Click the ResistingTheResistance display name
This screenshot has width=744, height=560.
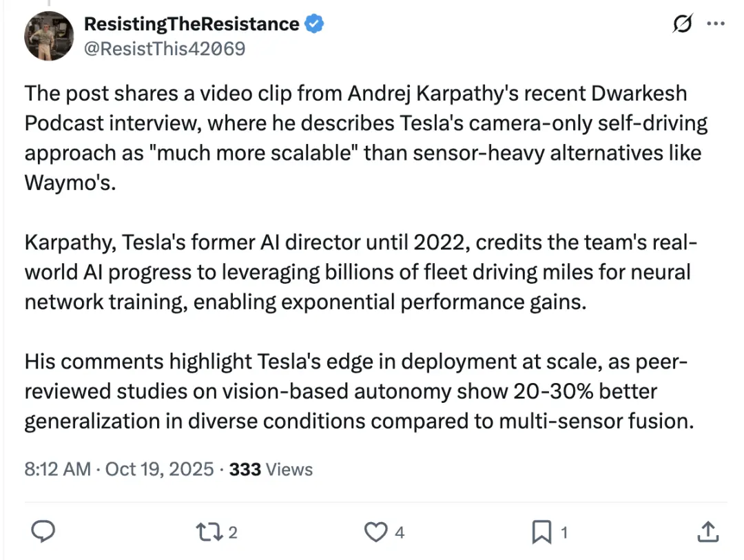191,24
